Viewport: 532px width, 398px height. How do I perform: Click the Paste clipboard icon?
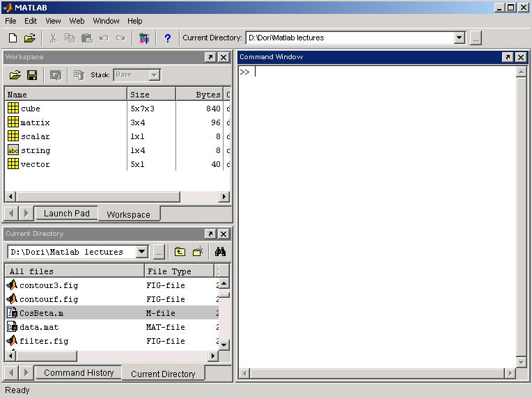[87, 38]
